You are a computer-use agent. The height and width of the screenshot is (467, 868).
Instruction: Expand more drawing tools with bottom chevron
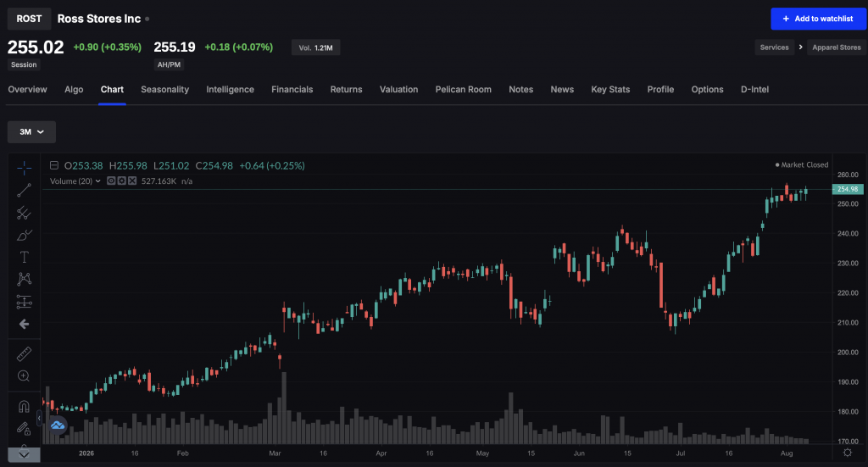pos(24,455)
